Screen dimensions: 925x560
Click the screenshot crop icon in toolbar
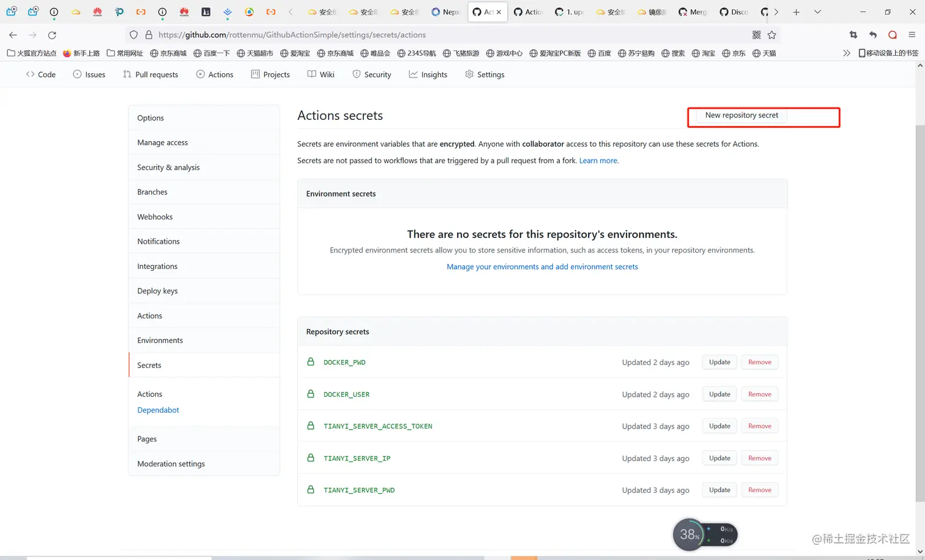point(853,35)
